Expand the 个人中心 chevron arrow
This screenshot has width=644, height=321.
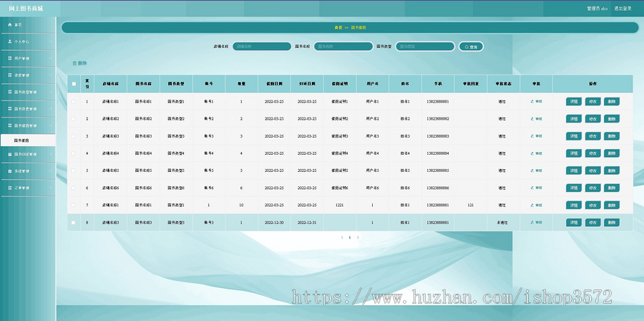click(x=51, y=42)
